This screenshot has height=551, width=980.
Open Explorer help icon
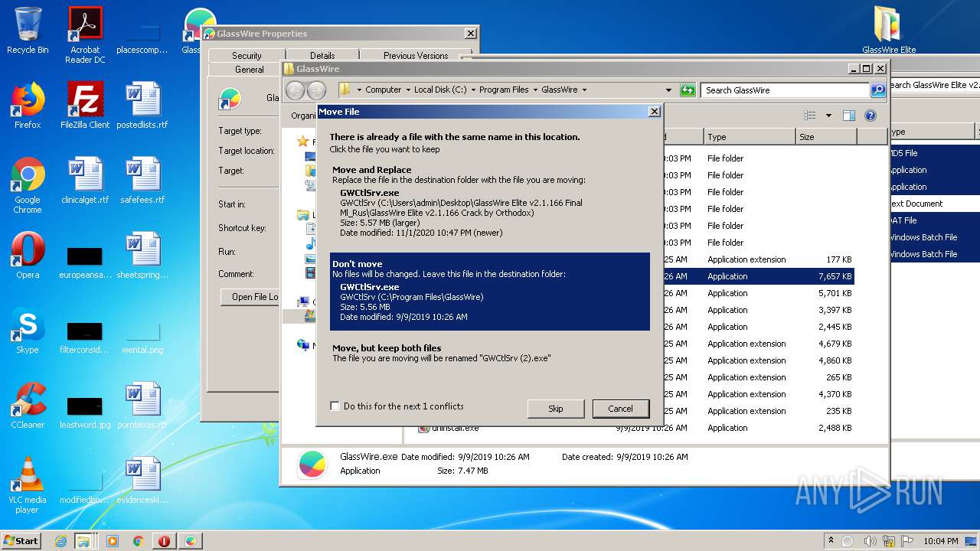click(x=870, y=116)
